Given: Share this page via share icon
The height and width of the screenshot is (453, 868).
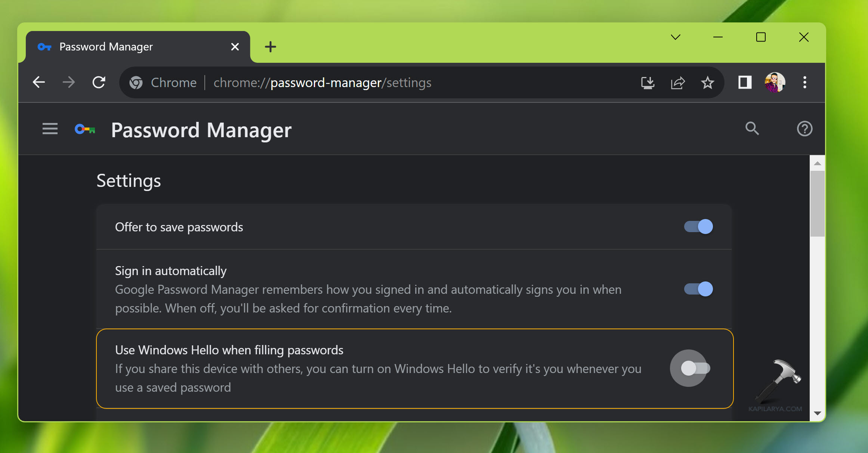Looking at the screenshot, I should pos(677,83).
